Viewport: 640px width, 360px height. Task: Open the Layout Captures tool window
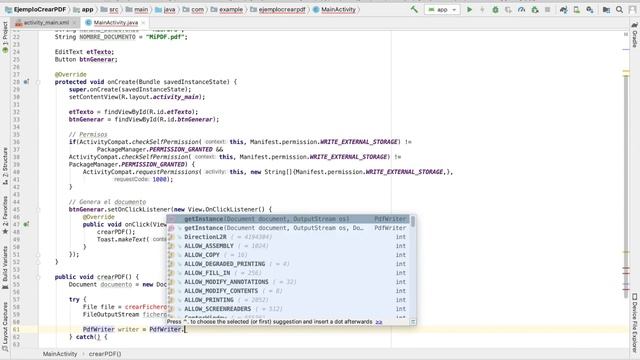(5, 327)
